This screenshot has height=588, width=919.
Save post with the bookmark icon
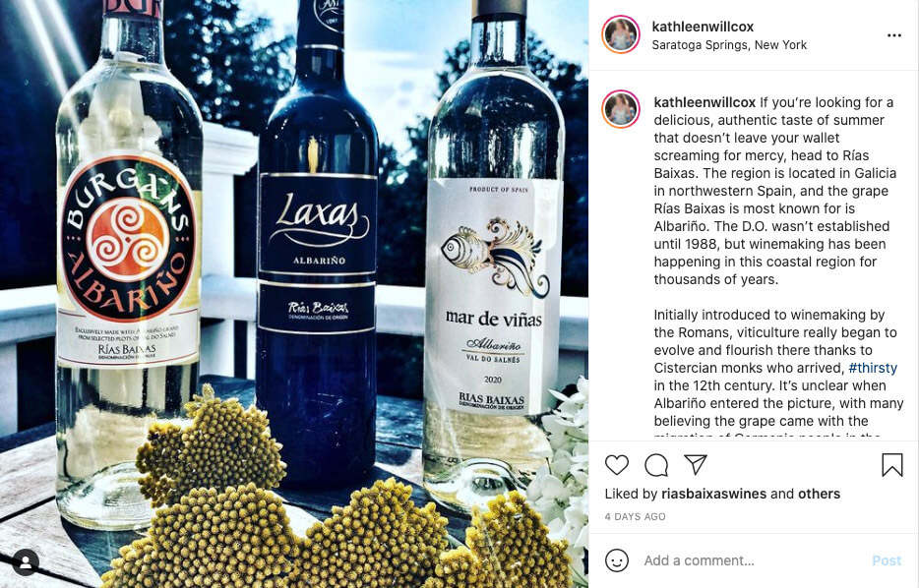[892, 465]
